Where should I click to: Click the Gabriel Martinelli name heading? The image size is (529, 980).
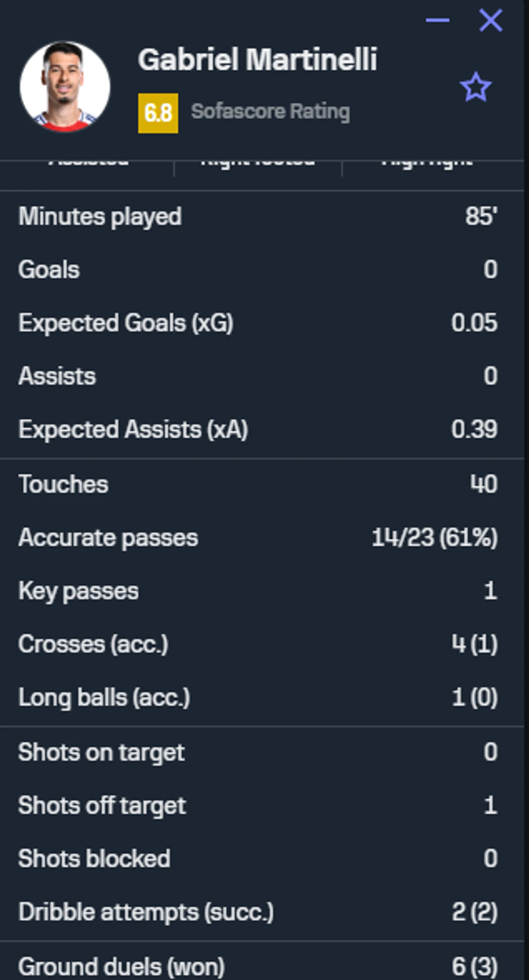tap(258, 60)
